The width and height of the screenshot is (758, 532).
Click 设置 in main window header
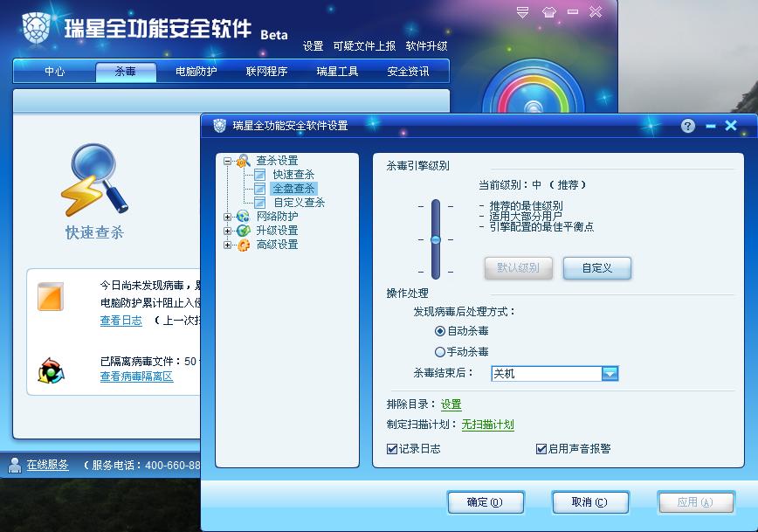pos(313,46)
